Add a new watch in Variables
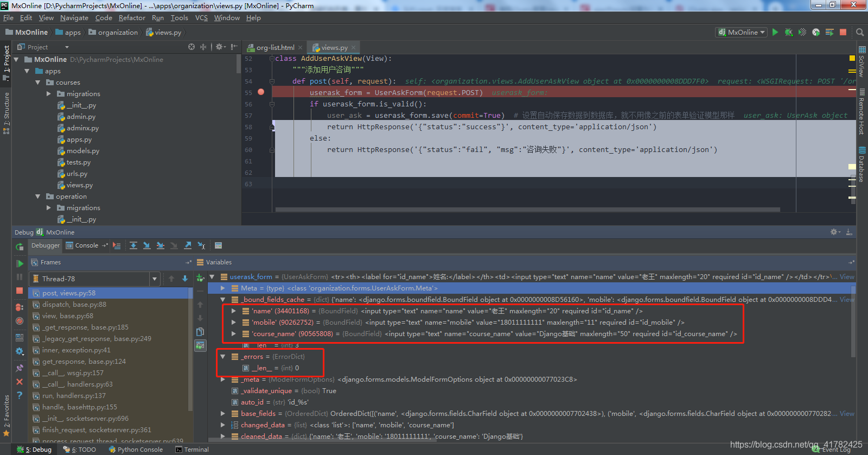This screenshot has height=455, width=868. click(x=200, y=278)
